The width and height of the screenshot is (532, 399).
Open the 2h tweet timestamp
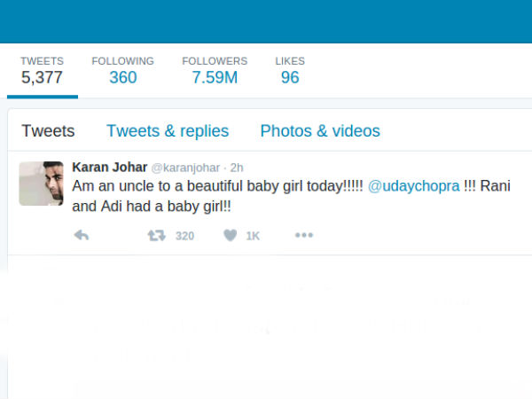point(237,168)
